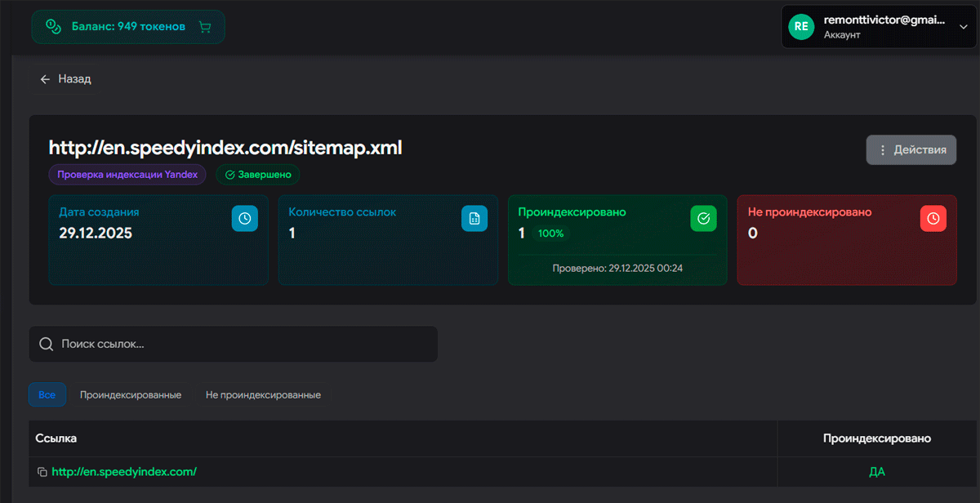
Task: Click the Поиск ссылок search input
Action: click(x=245, y=344)
